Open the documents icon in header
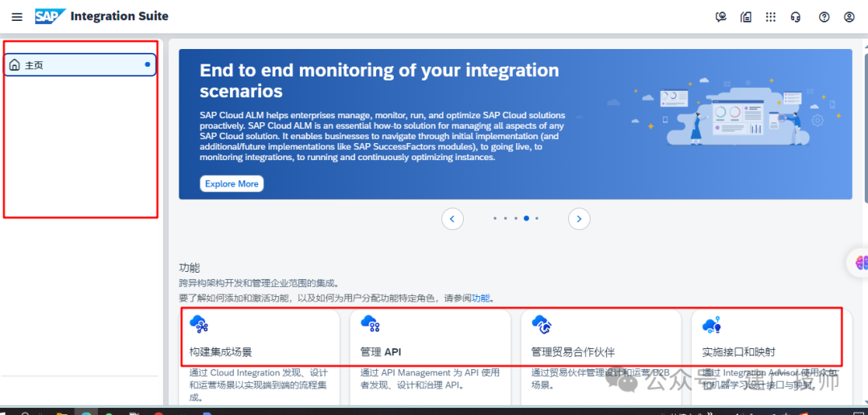 point(746,17)
